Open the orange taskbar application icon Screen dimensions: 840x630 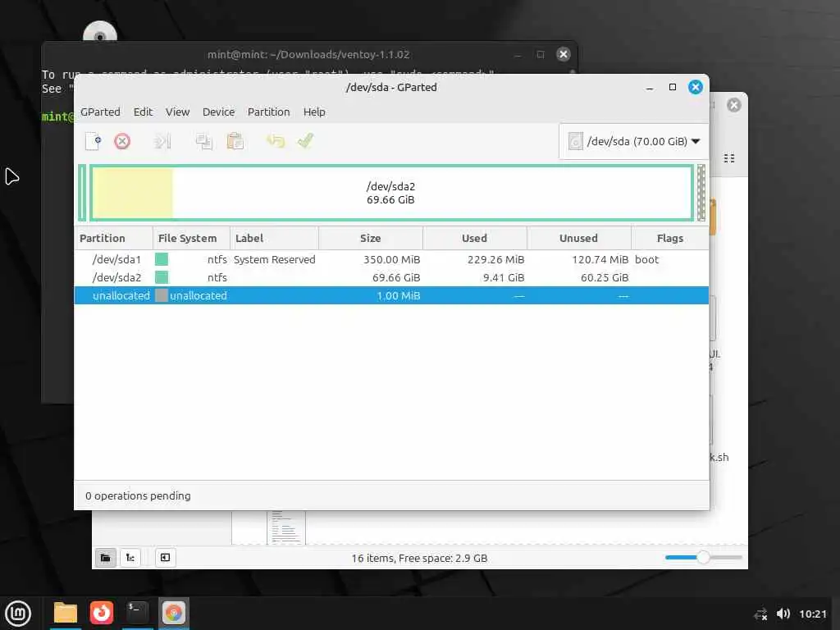click(x=101, y=613)
